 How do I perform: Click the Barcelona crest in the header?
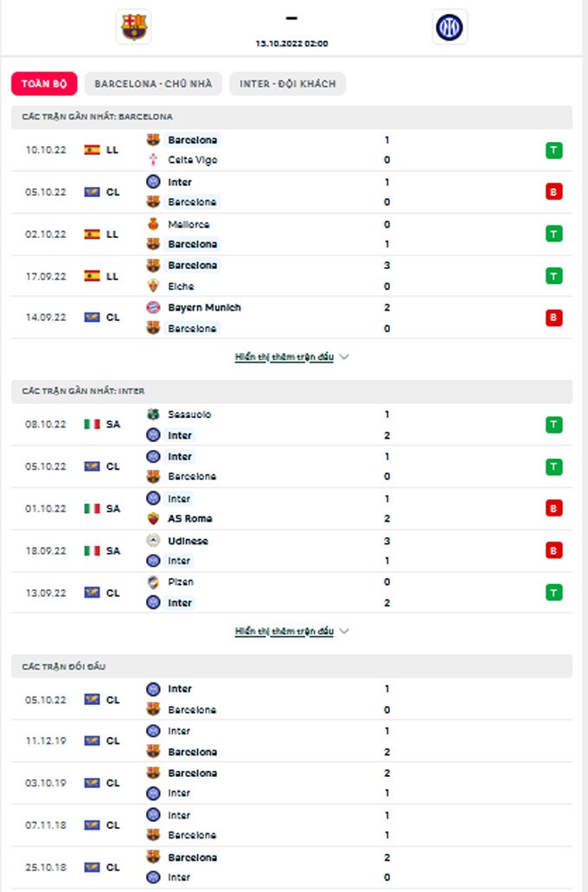click(x=133, y=27)
